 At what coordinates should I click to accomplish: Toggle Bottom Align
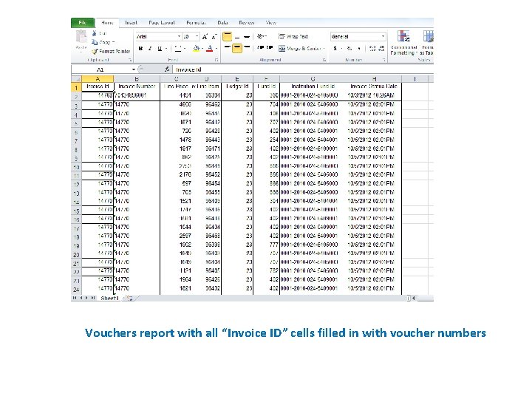pyautogui.click(x=247, y=36)
